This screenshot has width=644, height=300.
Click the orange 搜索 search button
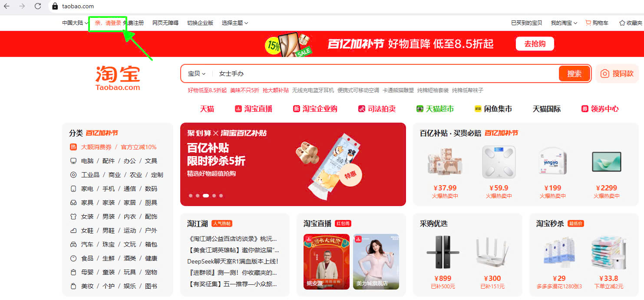(x=575, y=74)
